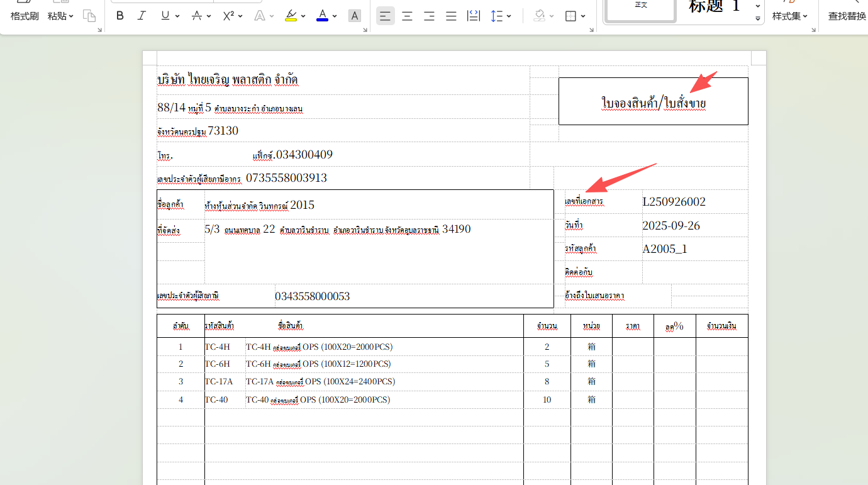
Task: Justify the paragraph text
Action: (451, 16)
